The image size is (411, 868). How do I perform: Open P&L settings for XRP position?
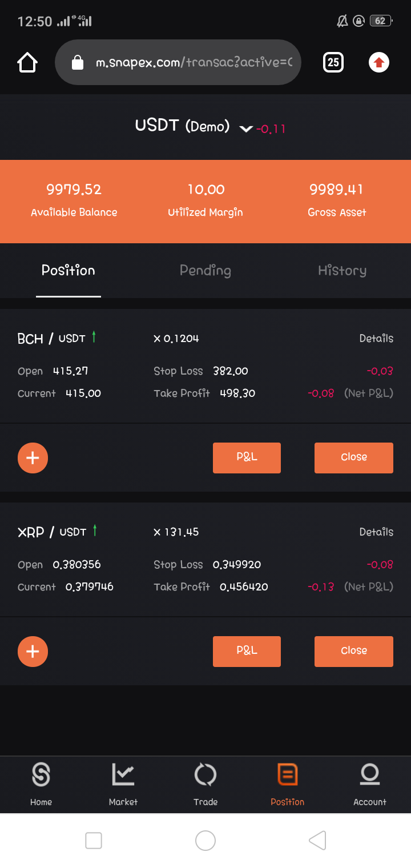247,652
